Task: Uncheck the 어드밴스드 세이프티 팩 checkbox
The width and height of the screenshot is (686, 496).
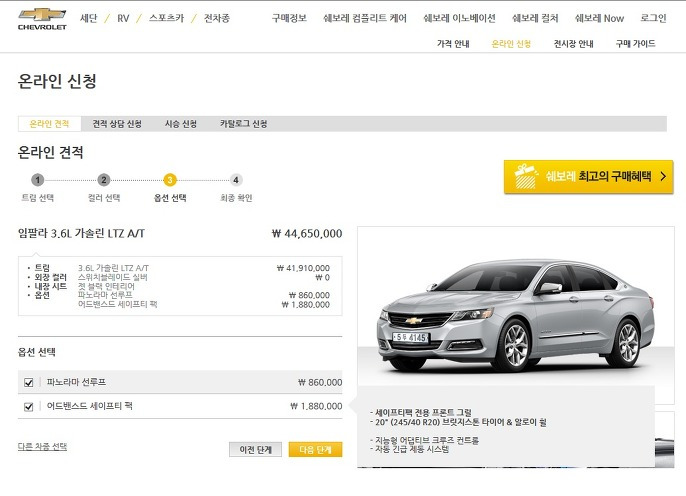Action: (29, 407)
